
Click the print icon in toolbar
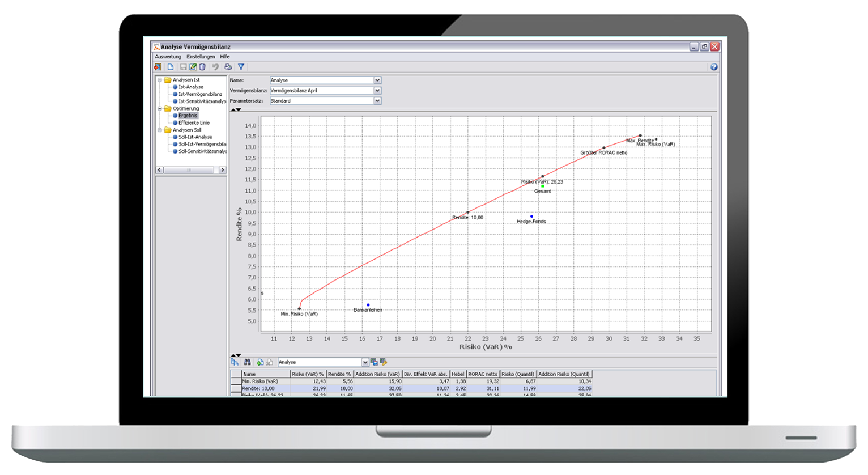point(228,67)
